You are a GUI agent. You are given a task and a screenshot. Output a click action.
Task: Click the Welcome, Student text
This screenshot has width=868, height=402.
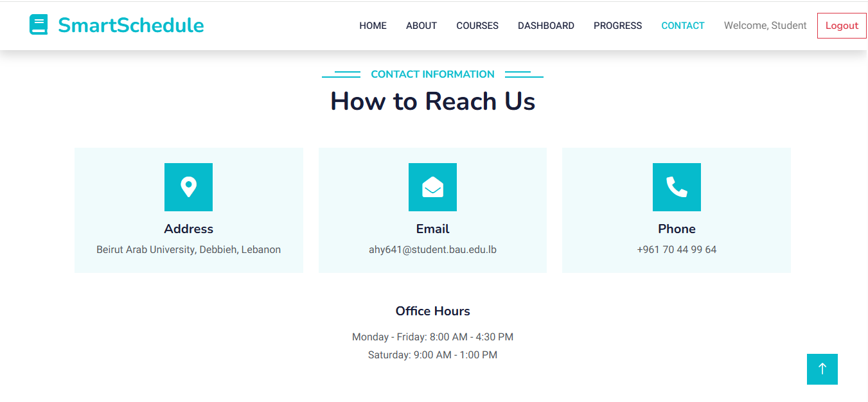pos(765,26)
